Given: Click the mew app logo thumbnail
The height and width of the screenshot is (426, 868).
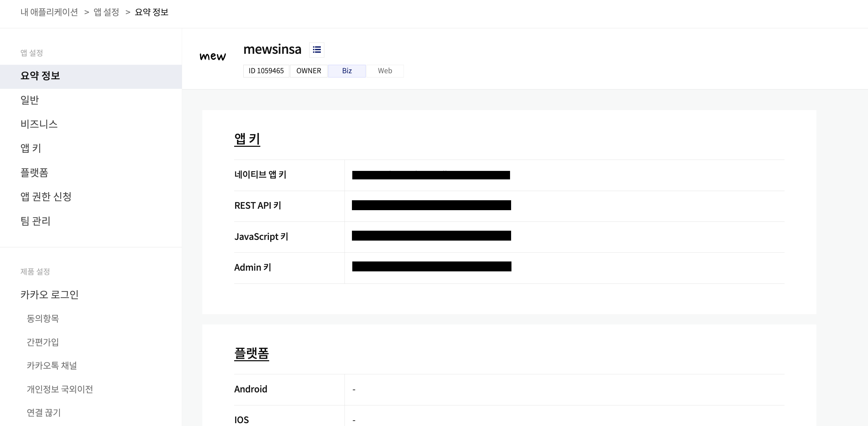Looking at the screenshot, I should coord(213,56).
